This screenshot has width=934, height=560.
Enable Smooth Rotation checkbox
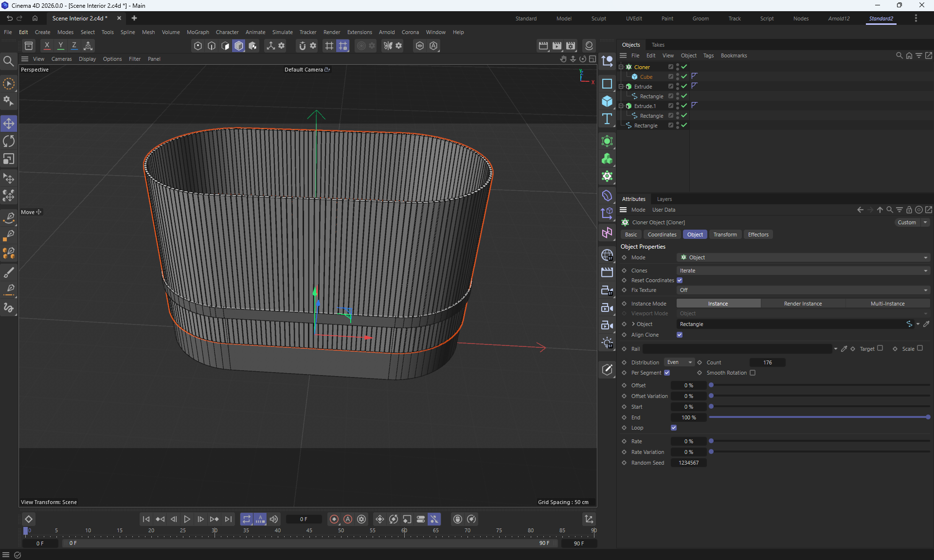pos(753,373)
